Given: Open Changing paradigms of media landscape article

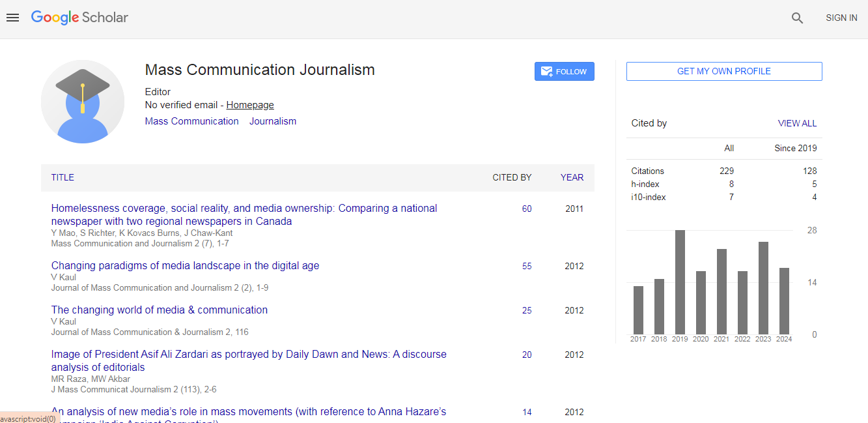Looking at the screenshot, I should [185, 266].
